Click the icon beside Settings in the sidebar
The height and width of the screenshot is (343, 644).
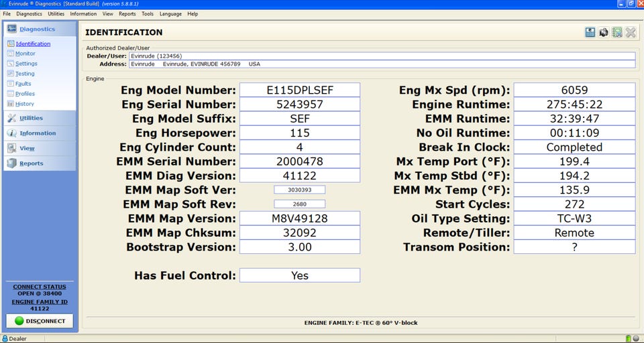[x=11, y=64]
